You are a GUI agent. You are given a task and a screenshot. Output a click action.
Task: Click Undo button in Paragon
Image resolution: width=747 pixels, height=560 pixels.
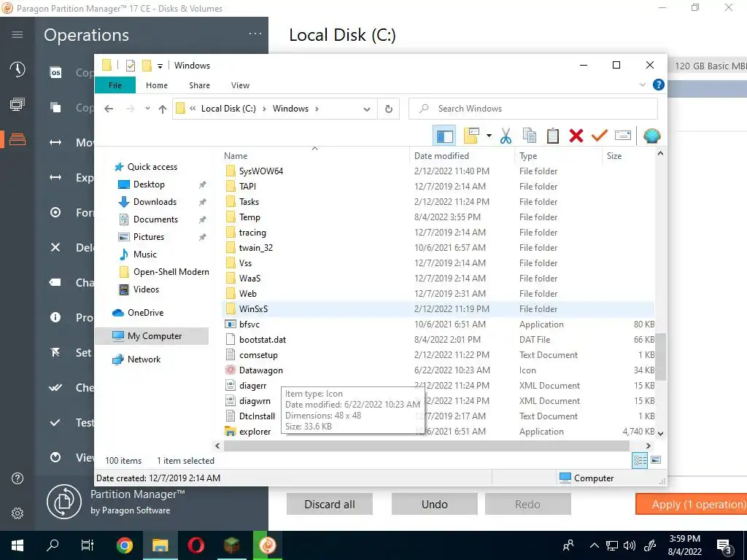coord(435,505)
